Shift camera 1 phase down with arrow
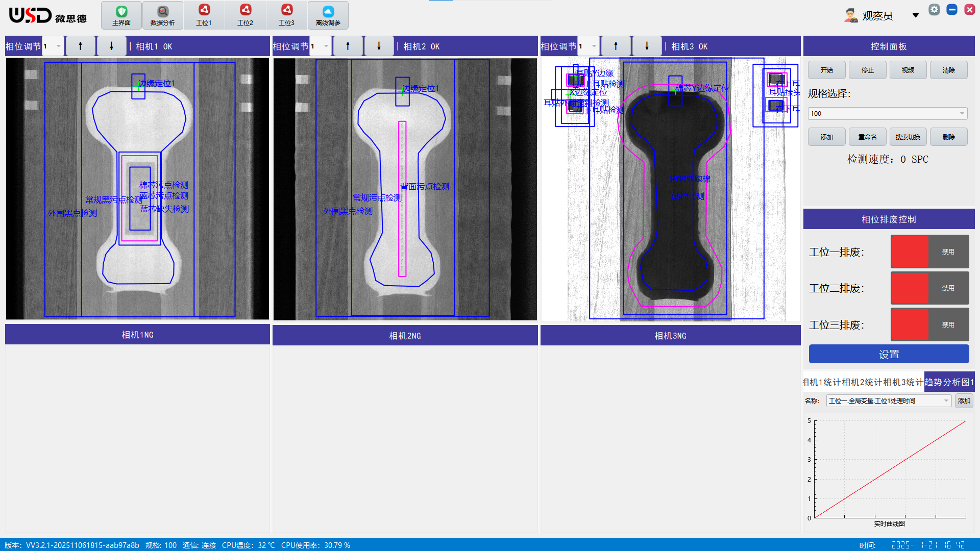980x551 pixels. [112, 46]
